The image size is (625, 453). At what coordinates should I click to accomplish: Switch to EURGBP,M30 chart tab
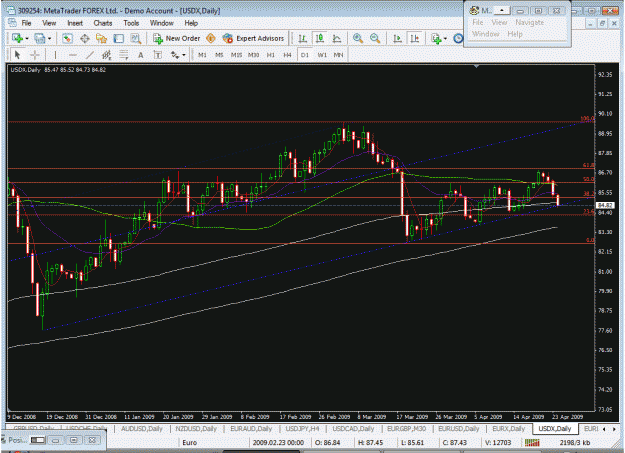click(x=406, y=429)
